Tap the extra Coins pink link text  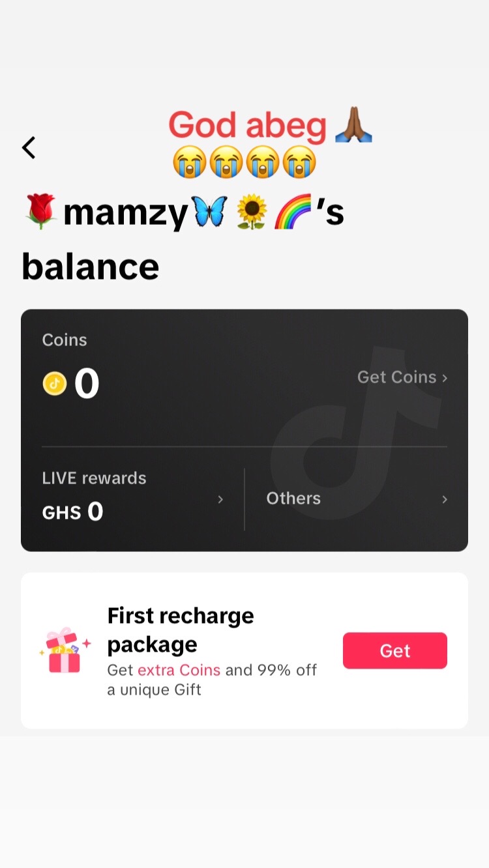tap(179, 670)
